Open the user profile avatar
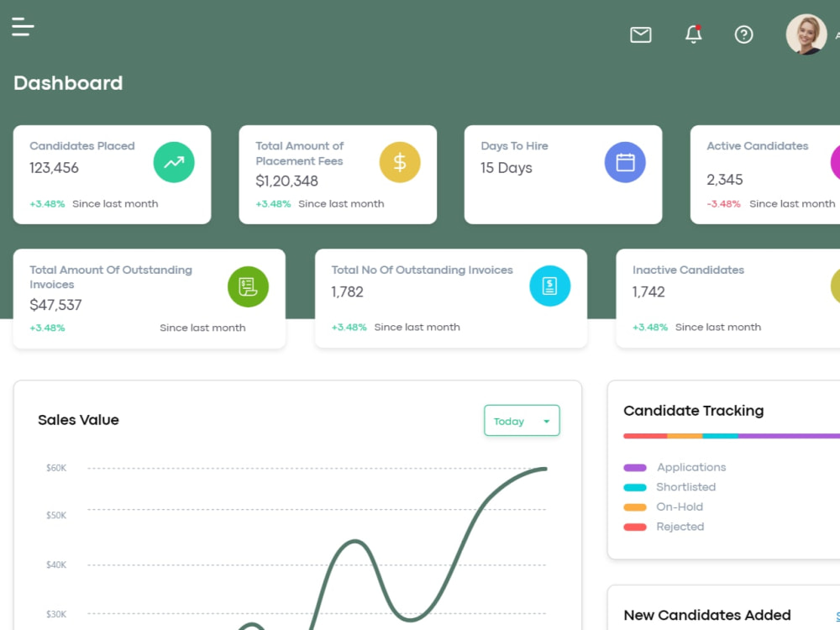 pyautogui.click(x=806, y=34)
